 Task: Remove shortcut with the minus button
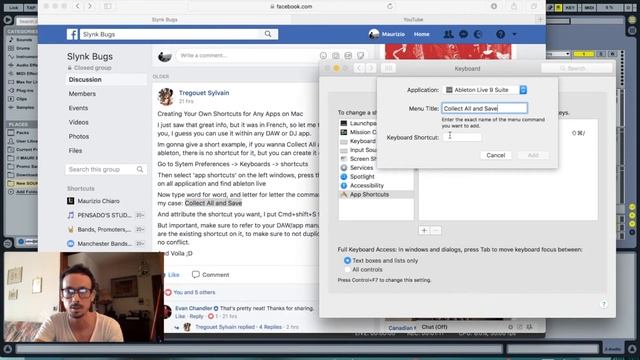(x=436, y=230)
